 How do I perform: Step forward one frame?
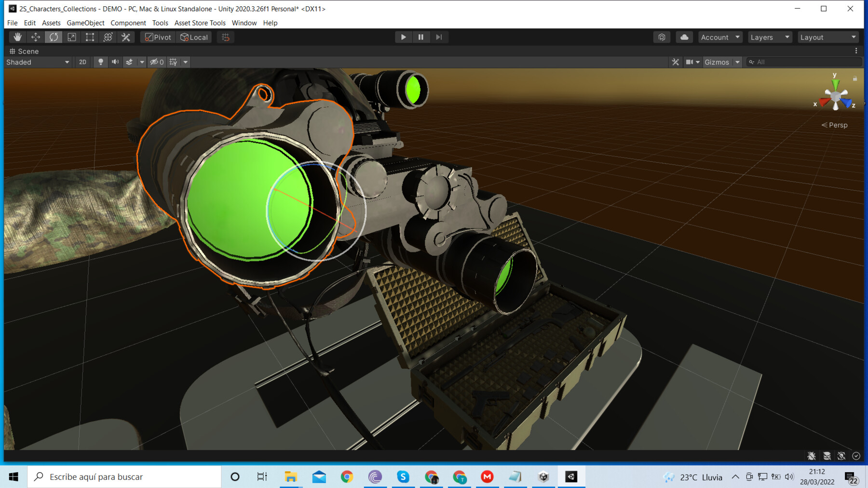(439, 37)
